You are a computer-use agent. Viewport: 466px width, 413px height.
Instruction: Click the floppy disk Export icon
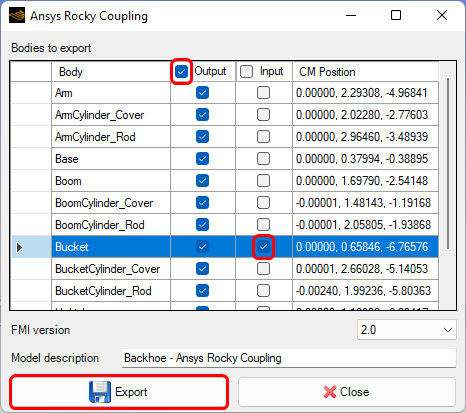tap(100, 392)
